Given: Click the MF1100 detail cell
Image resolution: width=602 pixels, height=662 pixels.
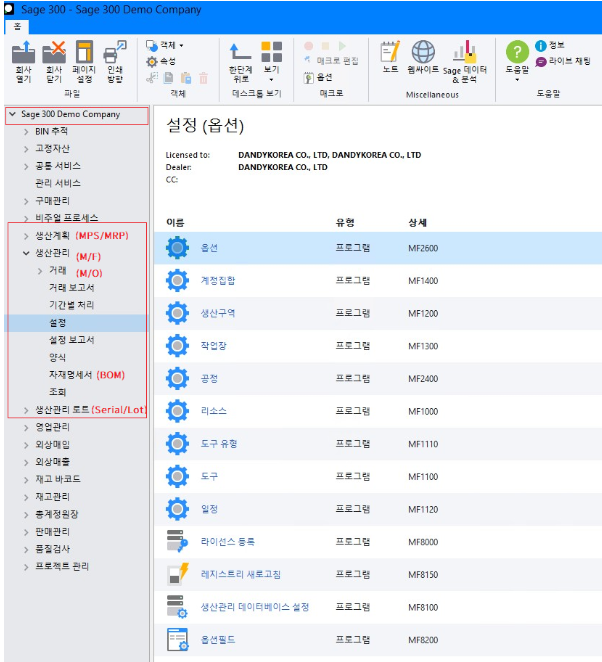Looking at the screenshot, I should coord(423,476).
